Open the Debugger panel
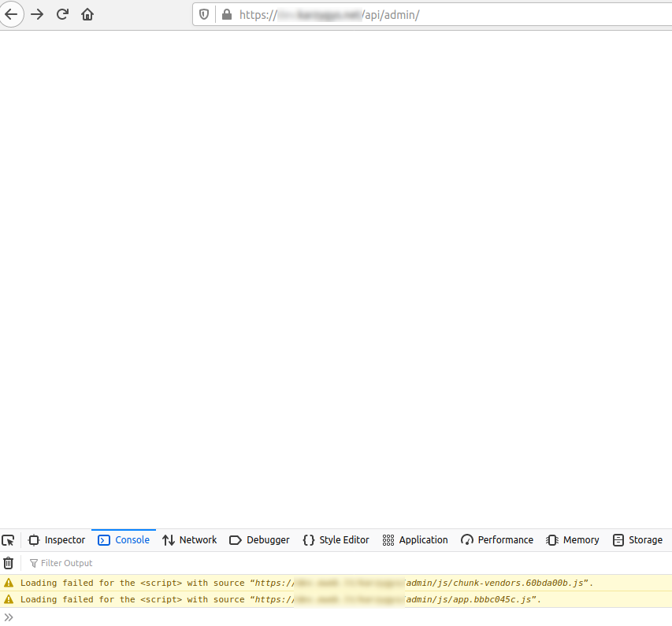This screenshot has width=672, height=626. coord(259,539)
